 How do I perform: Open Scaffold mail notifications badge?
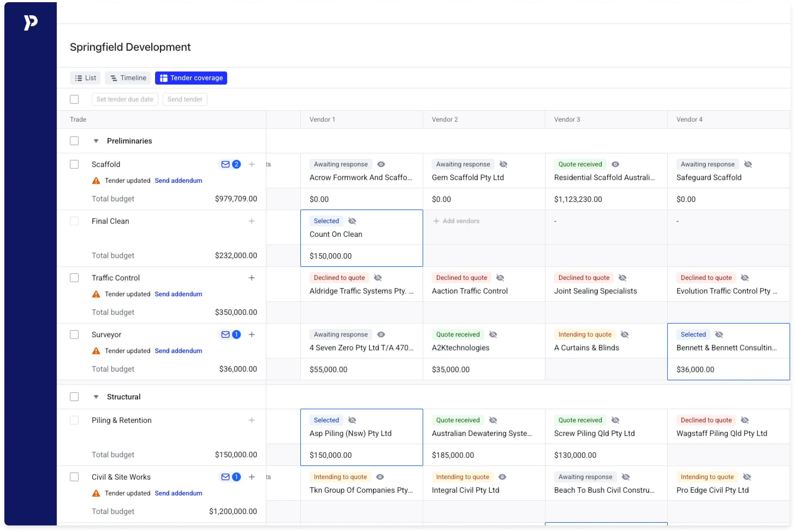(x=230, y=165)
